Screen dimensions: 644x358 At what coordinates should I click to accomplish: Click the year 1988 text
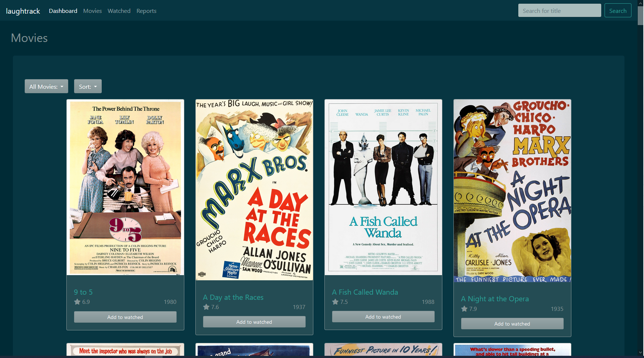click(x=428, y=302)
